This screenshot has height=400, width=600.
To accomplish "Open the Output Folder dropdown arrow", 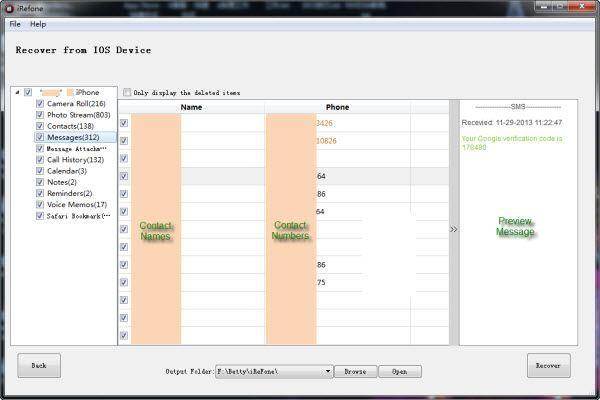I will click(328, 371).
